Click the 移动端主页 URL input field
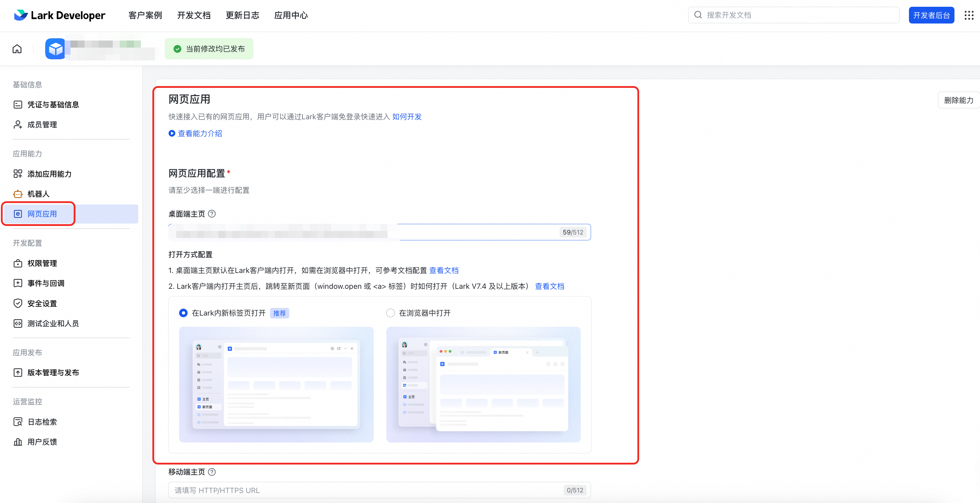 tap(365, 490)
